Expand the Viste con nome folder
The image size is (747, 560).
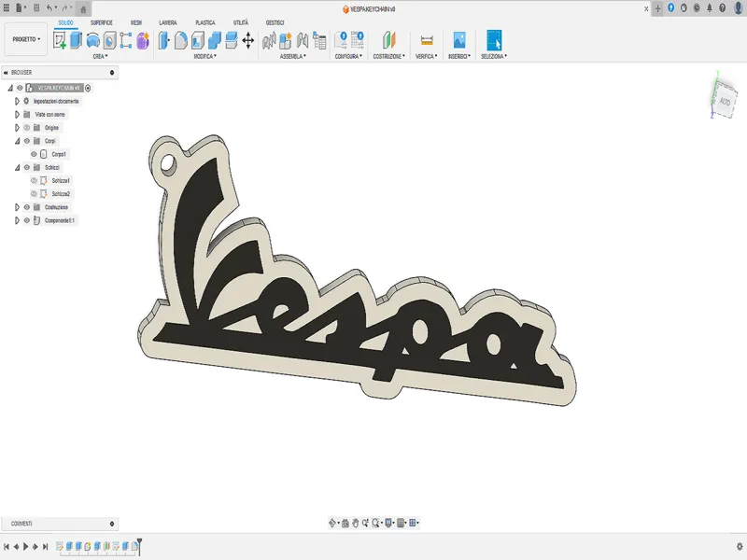tap(17, 114)
